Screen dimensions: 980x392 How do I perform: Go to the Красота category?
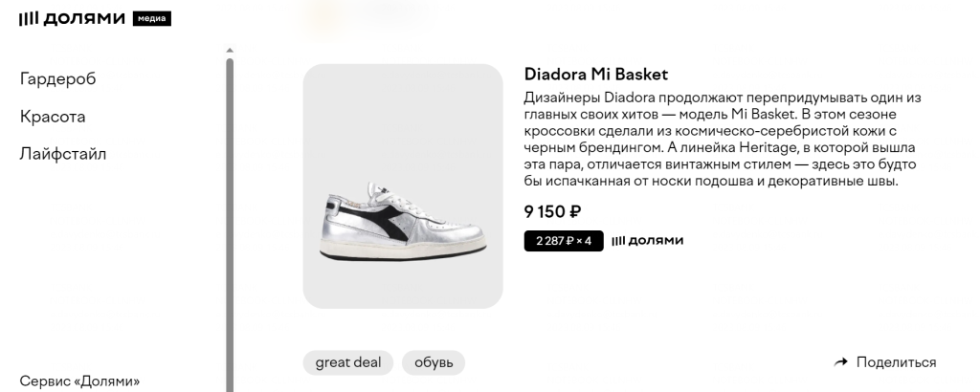coord(53,117)
